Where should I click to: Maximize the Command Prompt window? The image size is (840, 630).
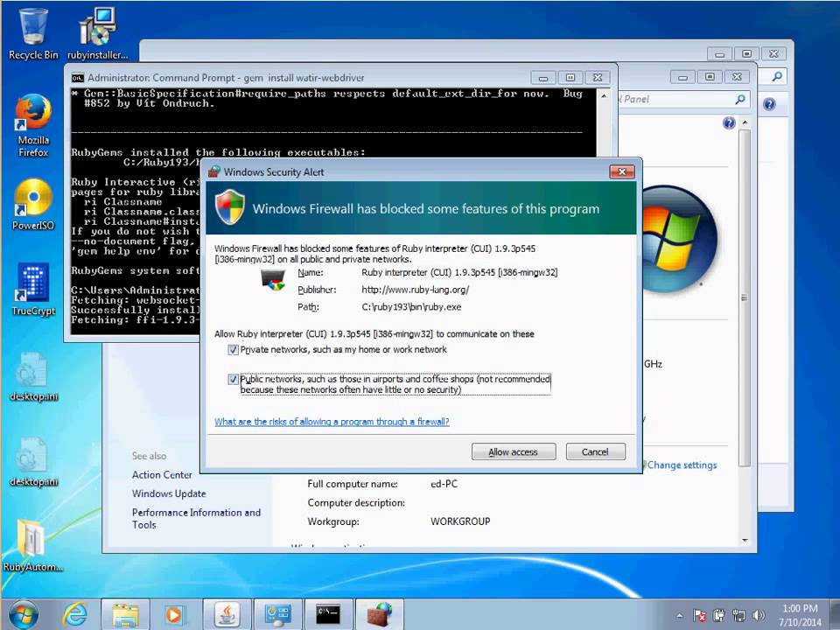pos(570,78)
